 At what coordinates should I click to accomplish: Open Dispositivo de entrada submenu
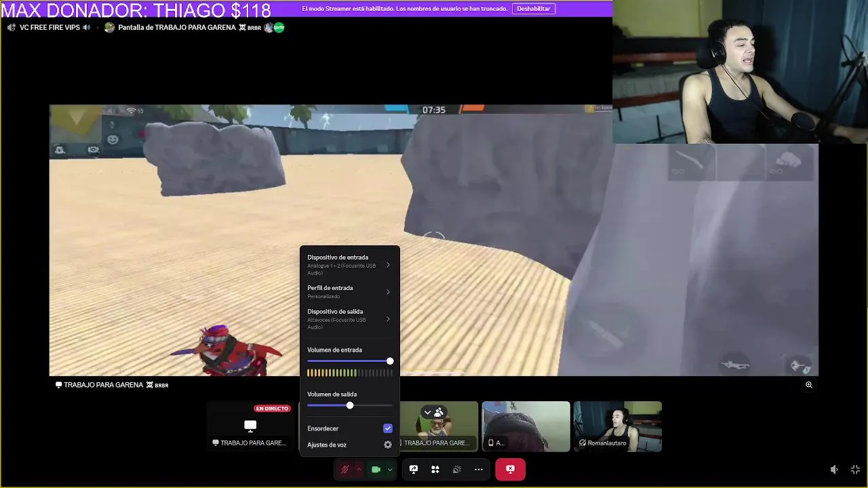(349, 264)
